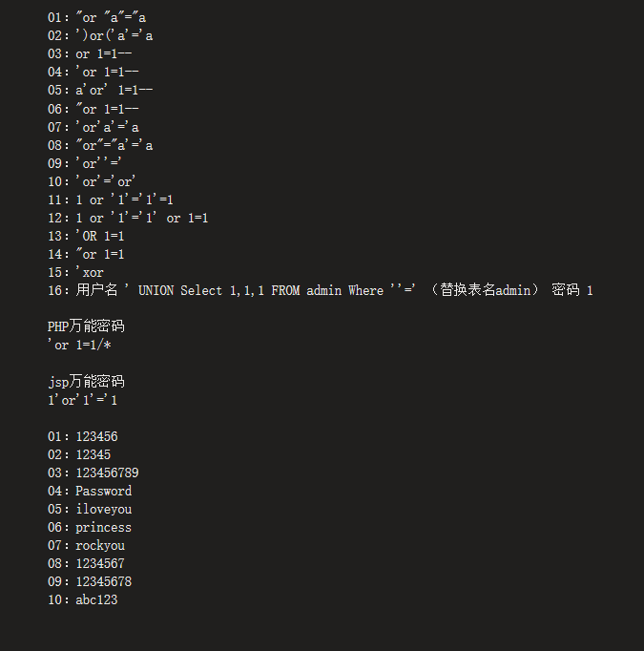Screen dimensions: 644x651
Task: Click the 1 or '1'='1'=1 entry on line 11
Action: 124,199
